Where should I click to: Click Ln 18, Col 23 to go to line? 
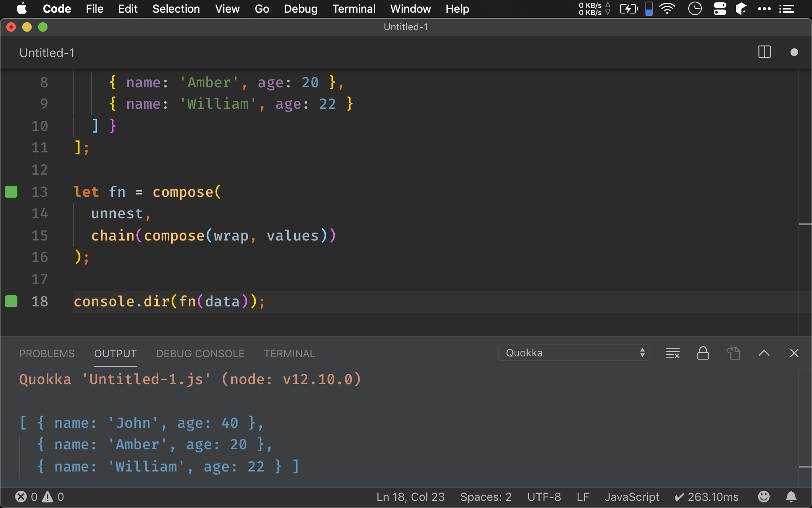coord(410,497)
